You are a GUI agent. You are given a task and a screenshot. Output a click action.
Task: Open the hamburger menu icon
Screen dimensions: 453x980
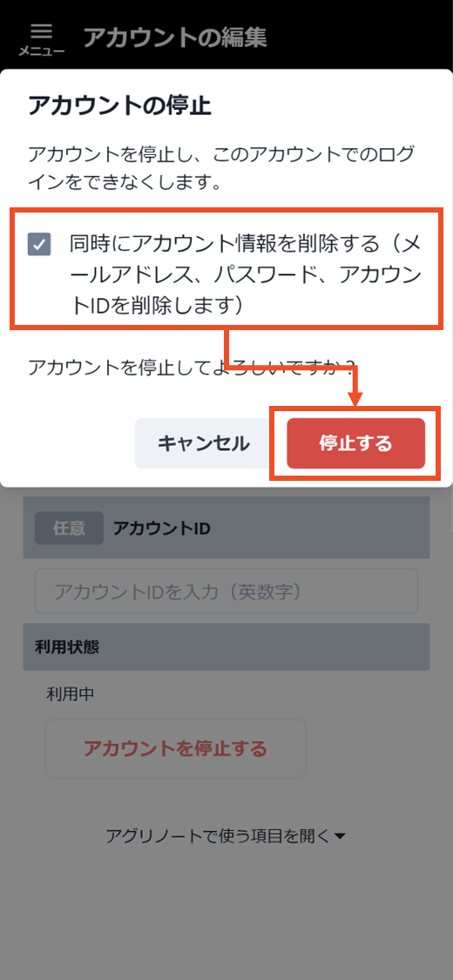[x=41, y=31]
